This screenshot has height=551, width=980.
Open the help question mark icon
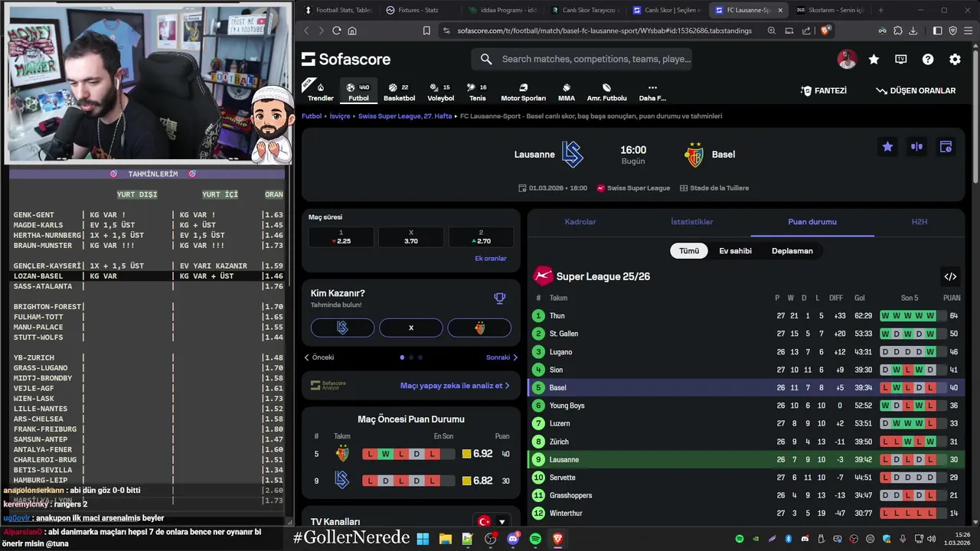click(x=928, y=59)
